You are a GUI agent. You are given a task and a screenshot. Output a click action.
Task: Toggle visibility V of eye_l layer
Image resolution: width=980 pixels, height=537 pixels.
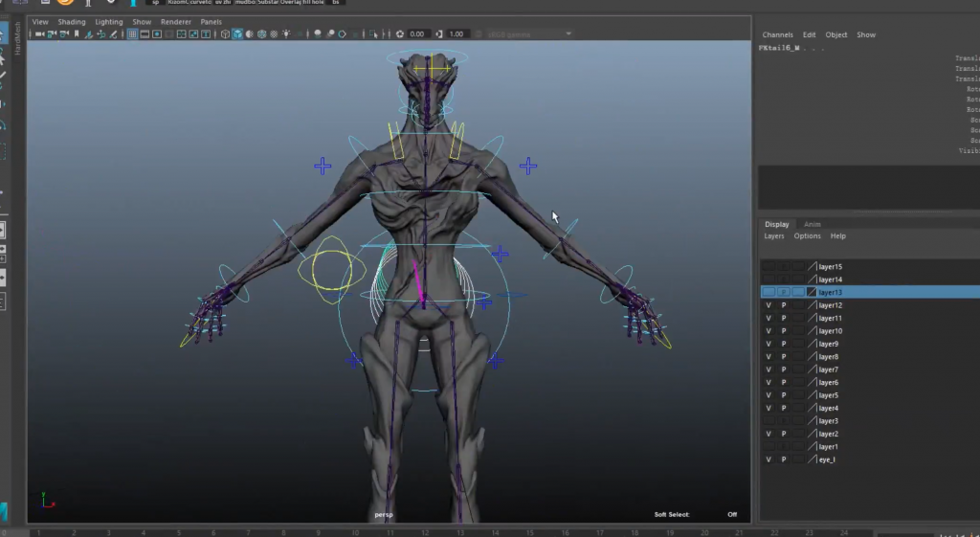pos(768,459)
